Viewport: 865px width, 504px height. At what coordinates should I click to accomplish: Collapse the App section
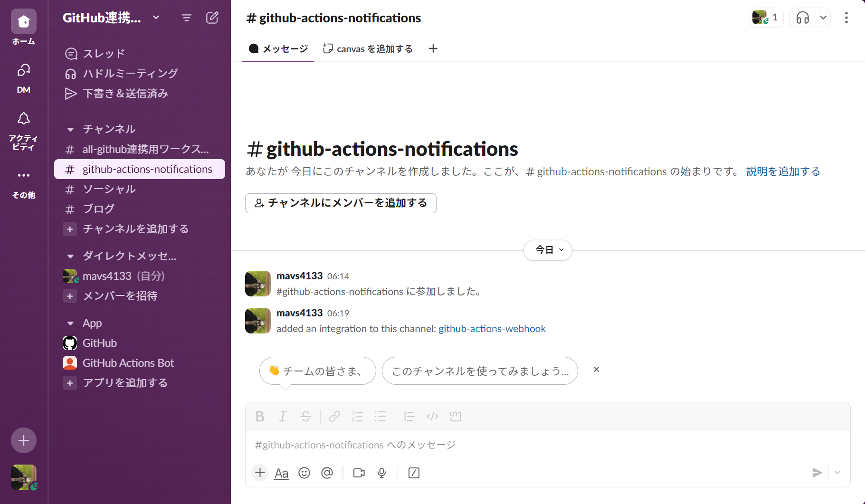click(x=70, y=323)
